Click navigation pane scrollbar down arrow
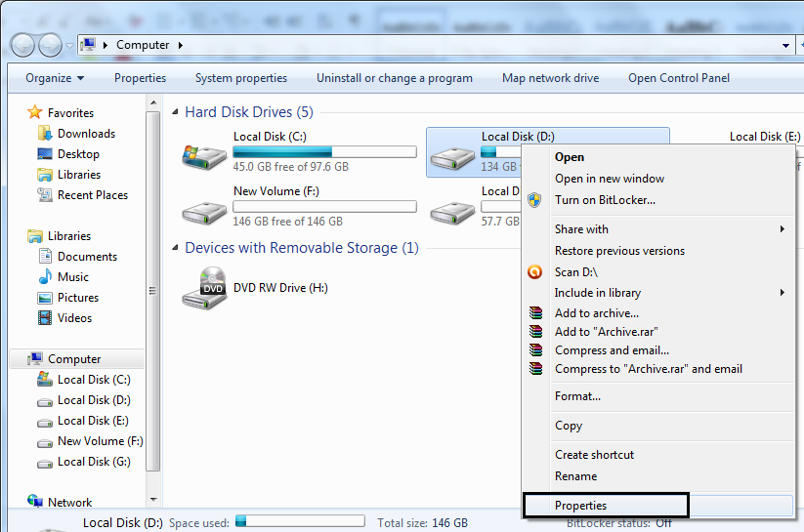 [x=153, y=499]
